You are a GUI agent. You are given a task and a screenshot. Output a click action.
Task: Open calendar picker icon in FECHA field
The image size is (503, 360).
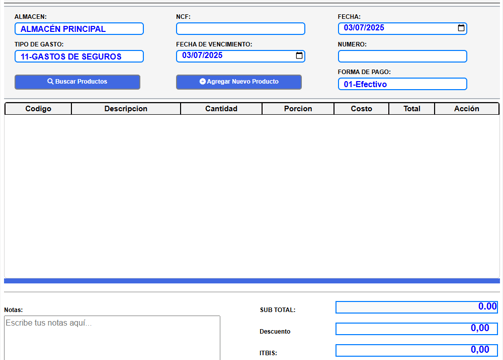pos(461,28)
